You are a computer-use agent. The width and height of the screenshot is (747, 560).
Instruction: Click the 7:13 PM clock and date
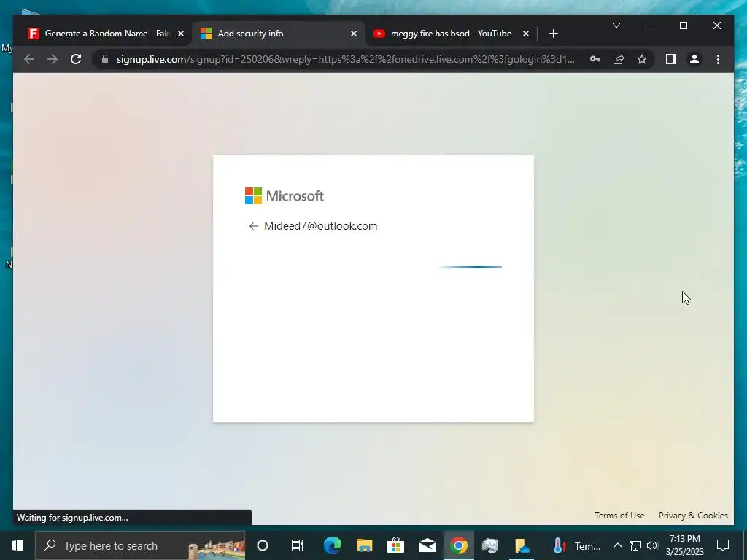684,545
